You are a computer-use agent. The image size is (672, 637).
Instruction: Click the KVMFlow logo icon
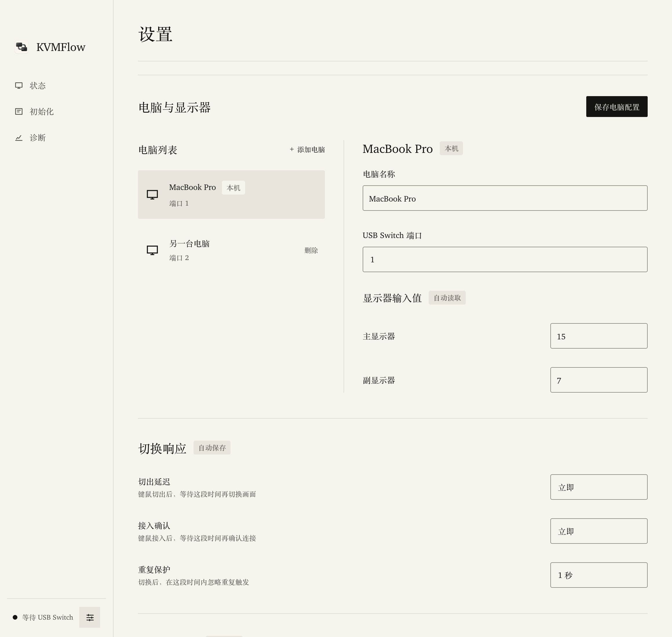click(x=21, y=47)
